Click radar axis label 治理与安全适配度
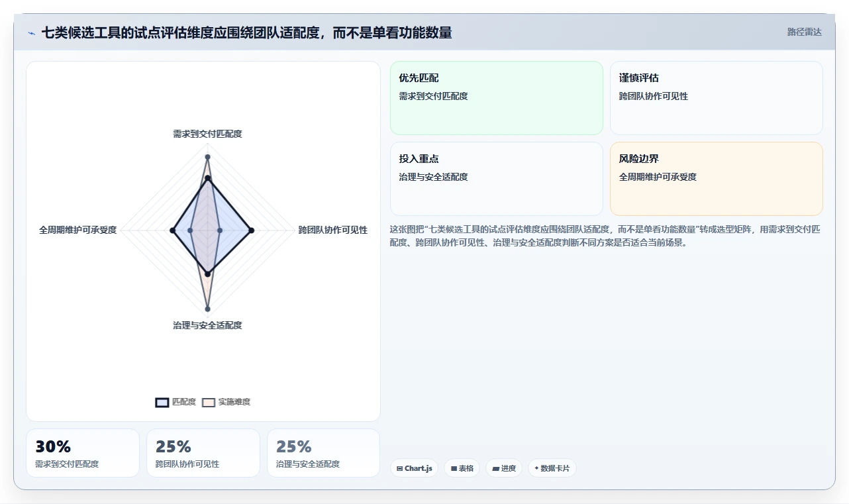This screenshot has height=504, width=849. 207,325
